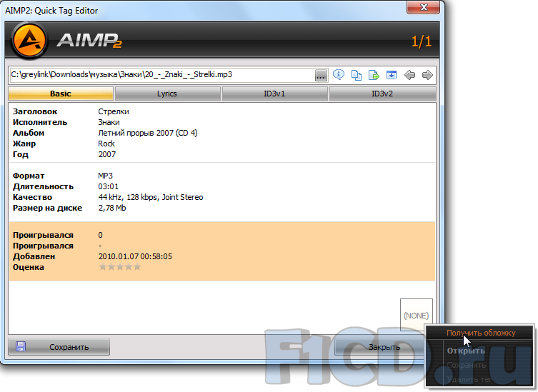Browse for file with ellipsis button
Image resolution: width=538 pixels, height=392 pixels.
coord(321,76)
